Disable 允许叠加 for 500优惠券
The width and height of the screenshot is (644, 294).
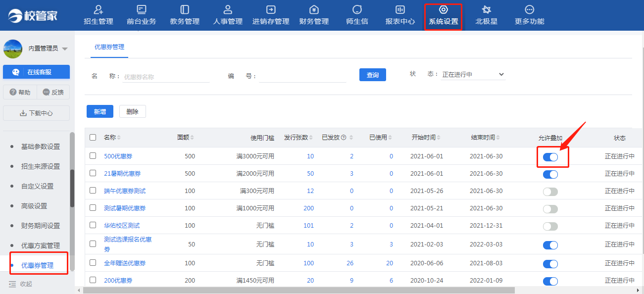[550, 157]
